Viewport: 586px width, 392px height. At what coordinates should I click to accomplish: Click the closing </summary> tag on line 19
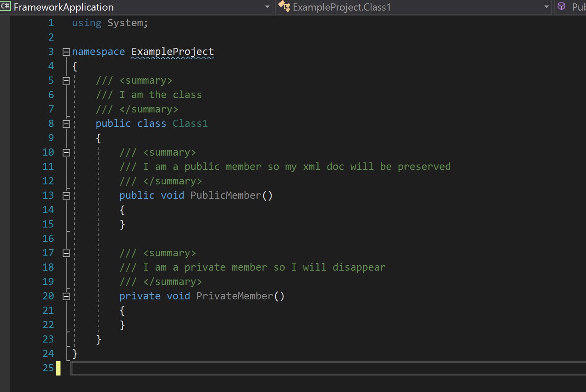pos(173,282)
